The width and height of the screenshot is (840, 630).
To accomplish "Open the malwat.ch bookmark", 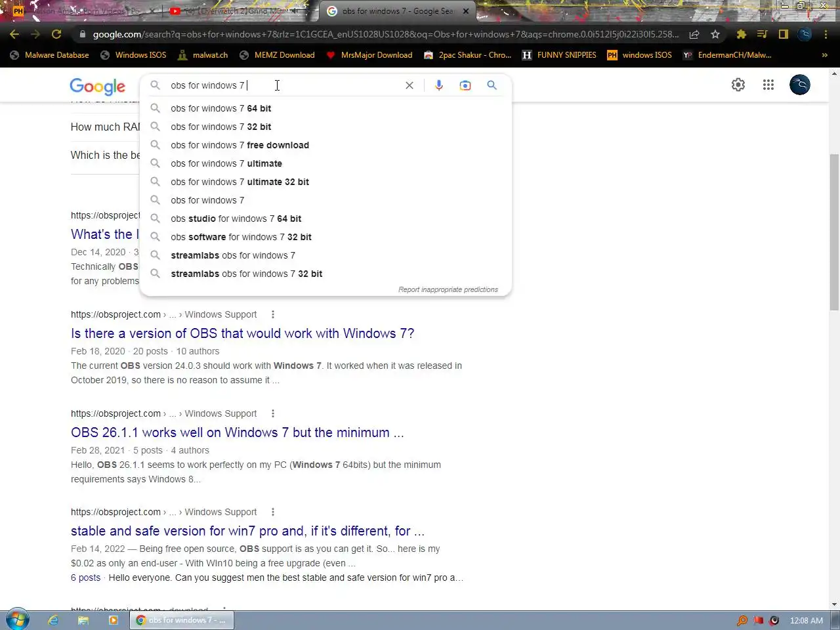I will point(203,55).
